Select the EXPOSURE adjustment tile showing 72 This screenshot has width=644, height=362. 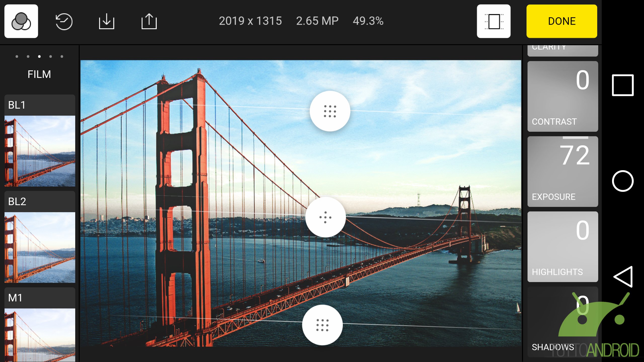tap(563, 171)
